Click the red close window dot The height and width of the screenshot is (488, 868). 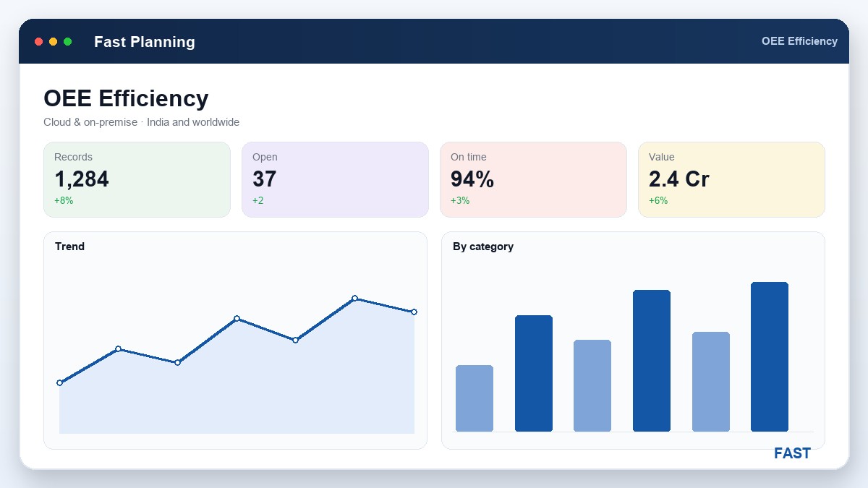coord(39,42)
